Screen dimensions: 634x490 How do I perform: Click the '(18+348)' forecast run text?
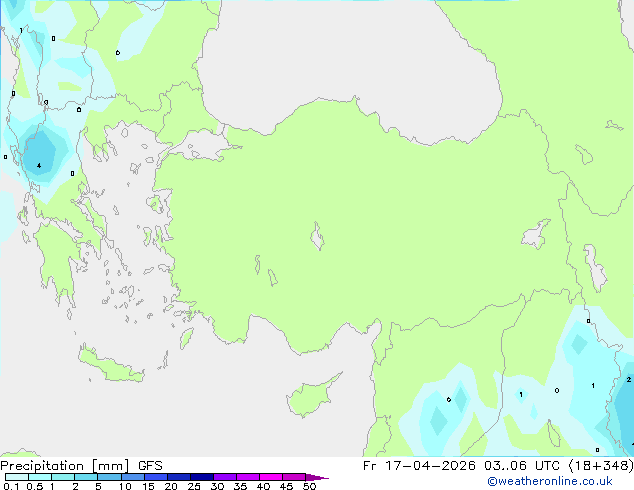[x=601, y=466]
